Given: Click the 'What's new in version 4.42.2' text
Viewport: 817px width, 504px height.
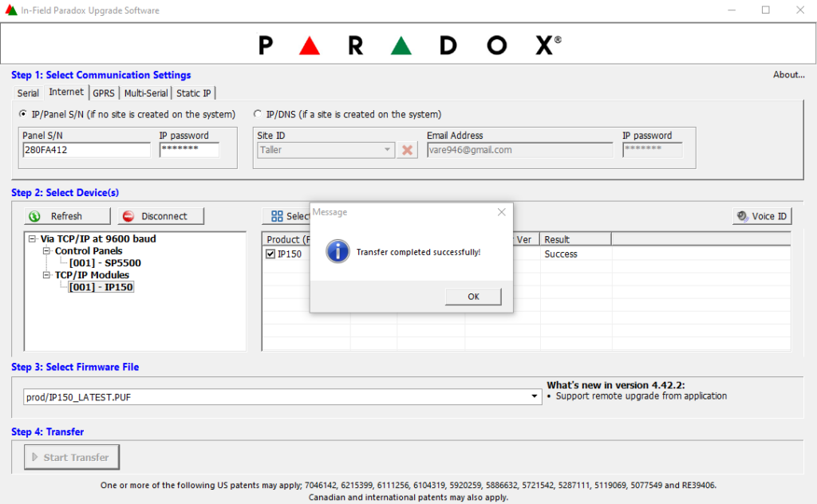Looking at the screenshot, I should [616, 385].
